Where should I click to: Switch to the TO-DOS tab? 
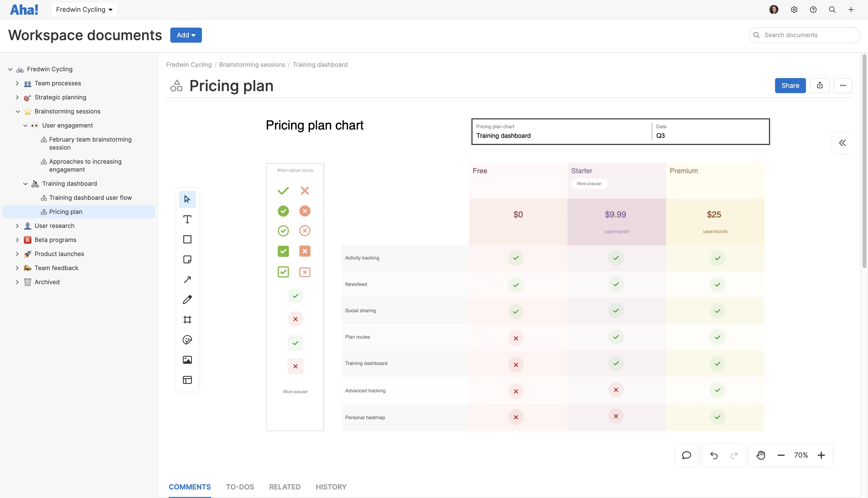[240, 487]
